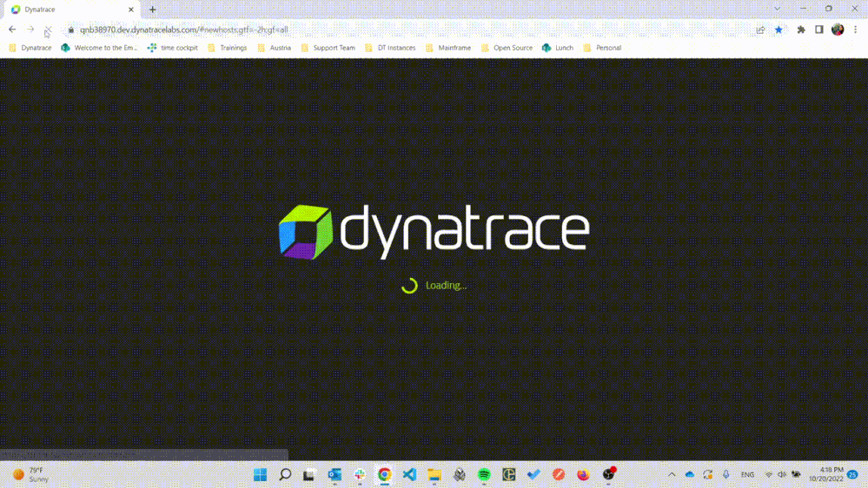Screen dimensions: 868x488
Task: Open the time cockpit bookmark
Action: point(173,48)
